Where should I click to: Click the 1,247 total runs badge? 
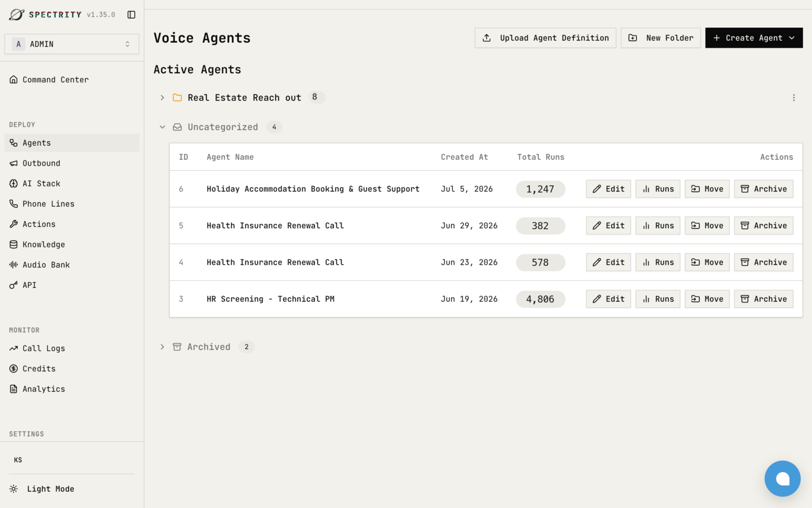click(x=541, y=189)
